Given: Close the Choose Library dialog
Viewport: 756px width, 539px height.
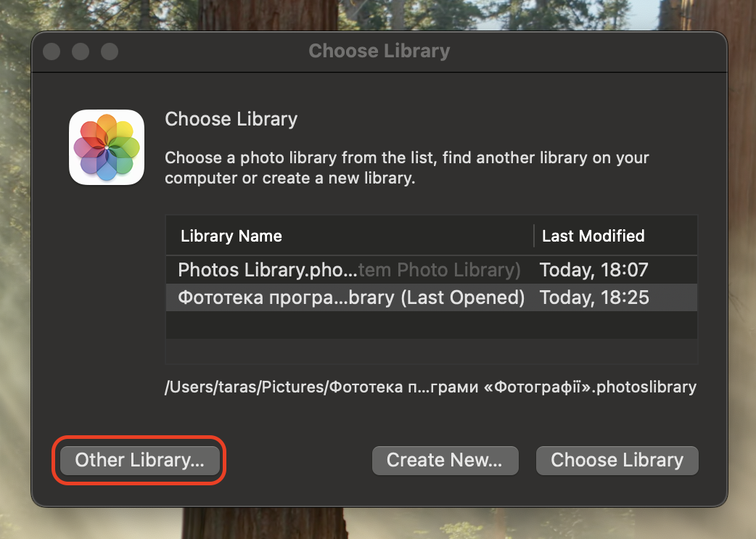Looking at the screenshot, I should pyautogui.click(x=51, y=52).
